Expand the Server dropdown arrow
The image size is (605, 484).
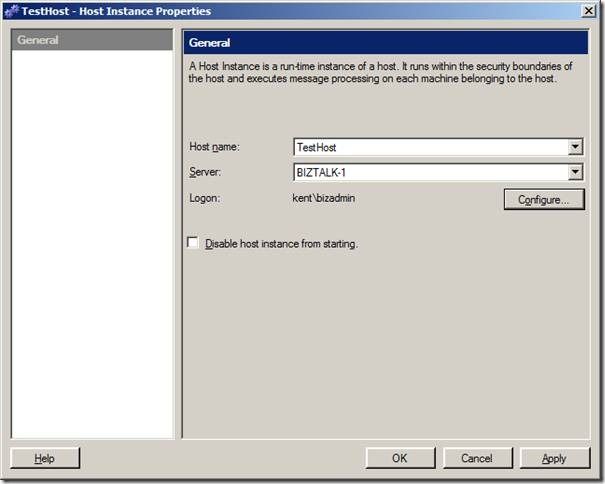pos(575,172)
